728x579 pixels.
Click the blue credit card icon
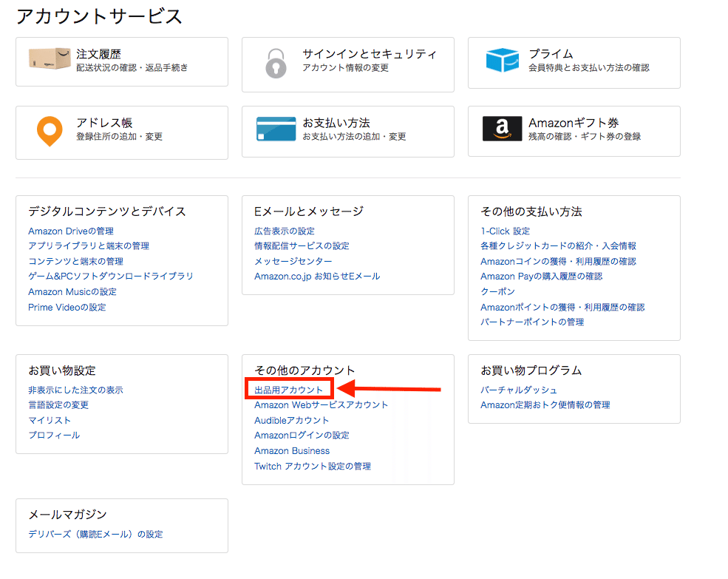[276, 129]
